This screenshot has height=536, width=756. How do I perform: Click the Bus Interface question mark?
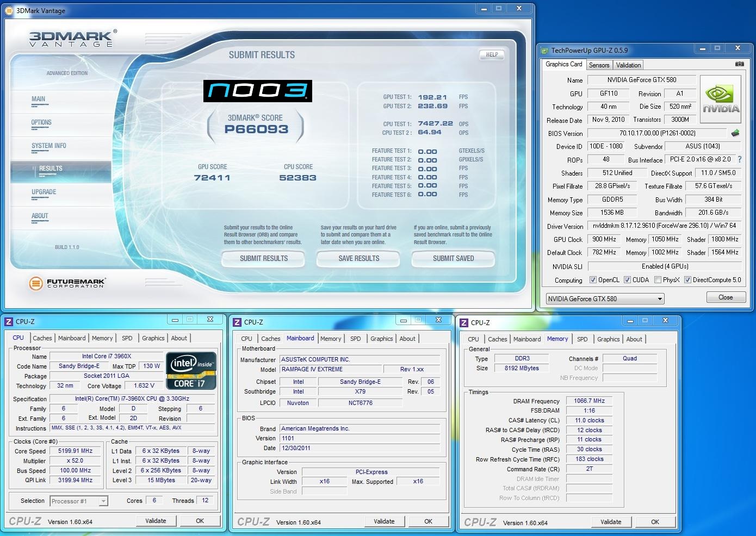tap(739, 159)
